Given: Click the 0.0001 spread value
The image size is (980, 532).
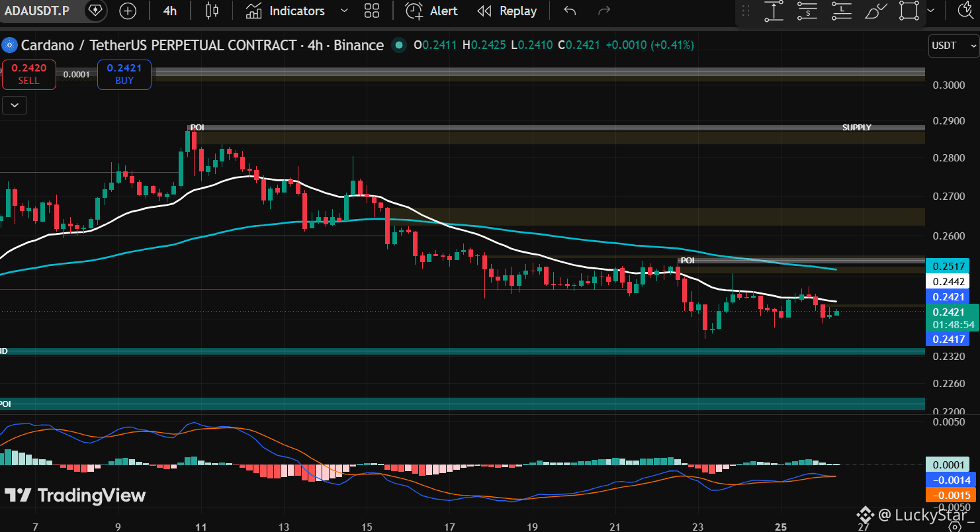Looking at the screenshot, I should click(x=77, y=74).
